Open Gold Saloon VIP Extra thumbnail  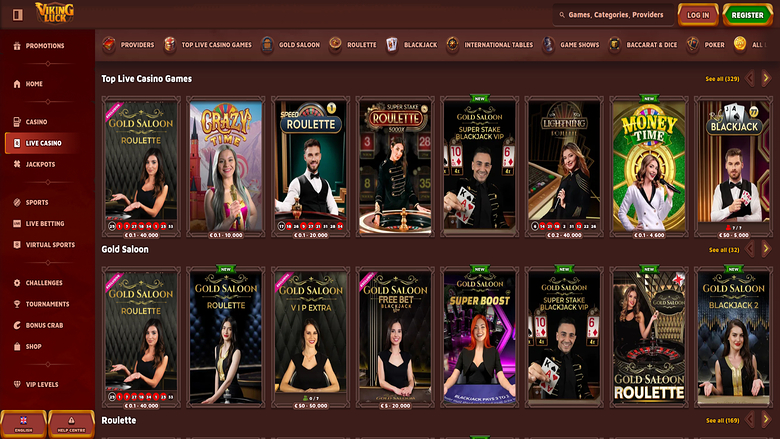[x=310, y=338]
